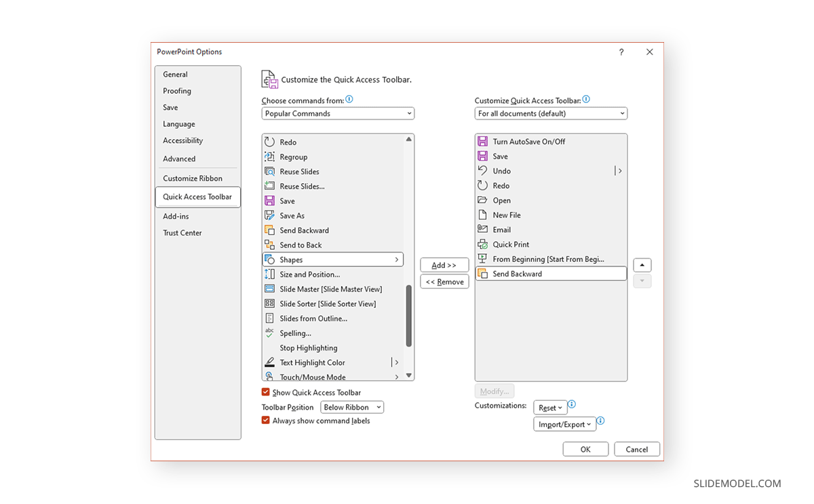Expand Text Highlight Color submenu arrow
This screenshot has height=504, width=814.
pos(397,362)
